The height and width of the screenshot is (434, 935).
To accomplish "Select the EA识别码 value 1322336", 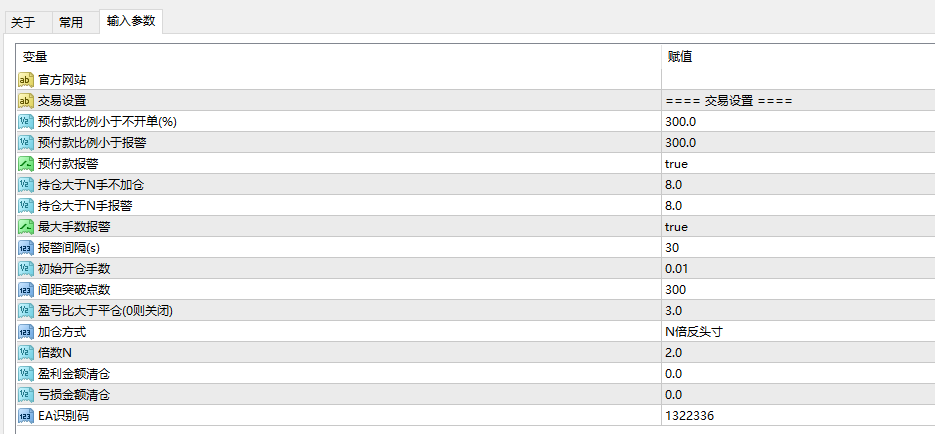I will [798, 416].
